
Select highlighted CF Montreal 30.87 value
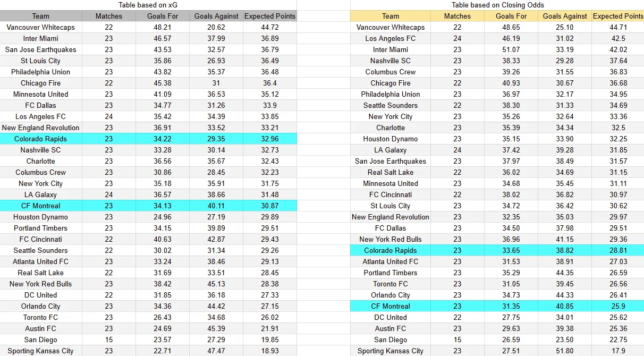click(x=270, y=206)
